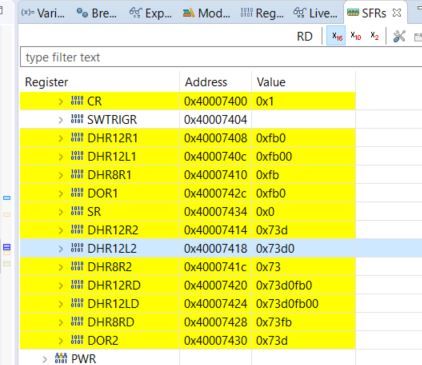Select the PWR tree item
This screenshot has width=422, height=365.
84,359
